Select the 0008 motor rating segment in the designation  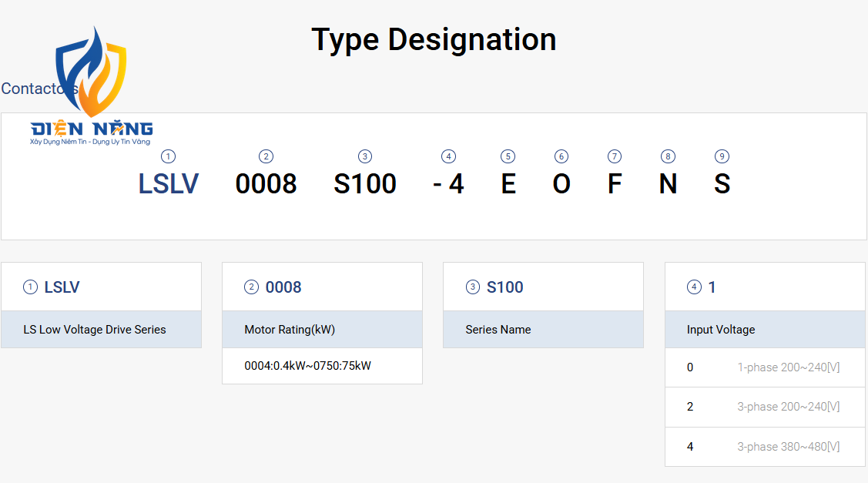pos(266,184)
